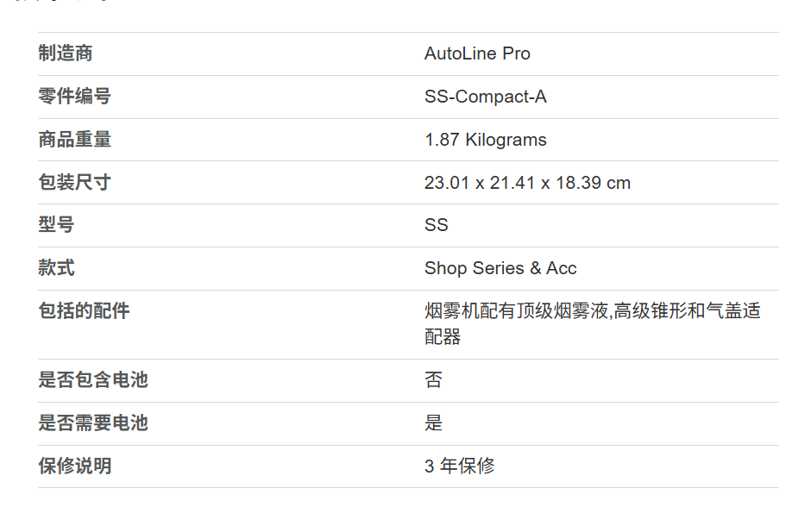Click the 是否包含电池 label
This screenshot has height=532, width=811.
click(93, 380)
